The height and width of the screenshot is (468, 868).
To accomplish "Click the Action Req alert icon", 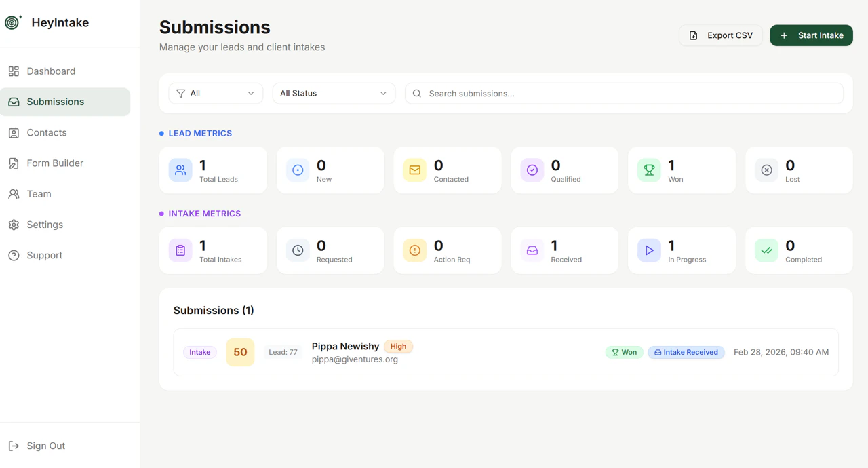I will click(415, 250).
